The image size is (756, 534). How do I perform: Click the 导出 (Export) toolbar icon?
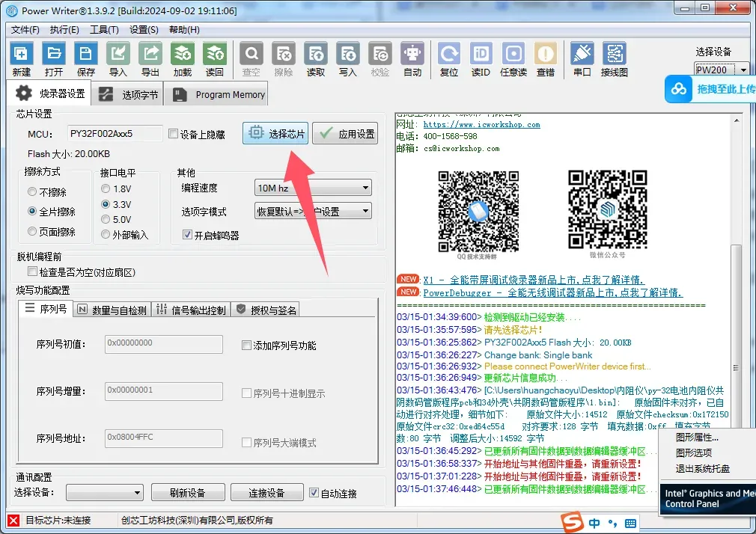coord(150,59)
